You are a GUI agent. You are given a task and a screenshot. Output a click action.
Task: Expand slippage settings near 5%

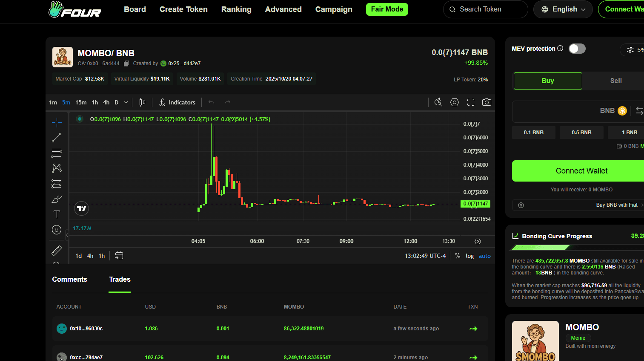point(631,49)
